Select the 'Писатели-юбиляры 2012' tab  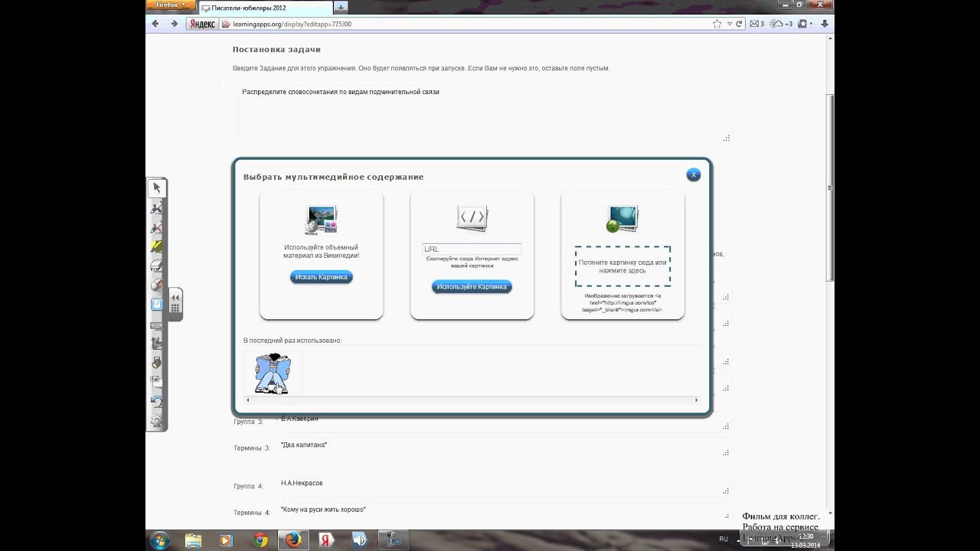[x=264, y=7]
